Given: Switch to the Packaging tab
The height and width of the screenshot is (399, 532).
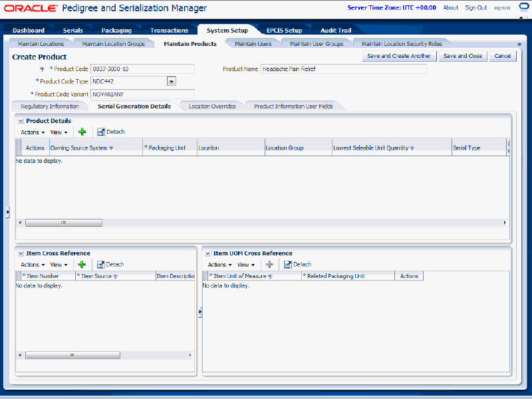Looking at the screenshot, I should coord(116,30).
